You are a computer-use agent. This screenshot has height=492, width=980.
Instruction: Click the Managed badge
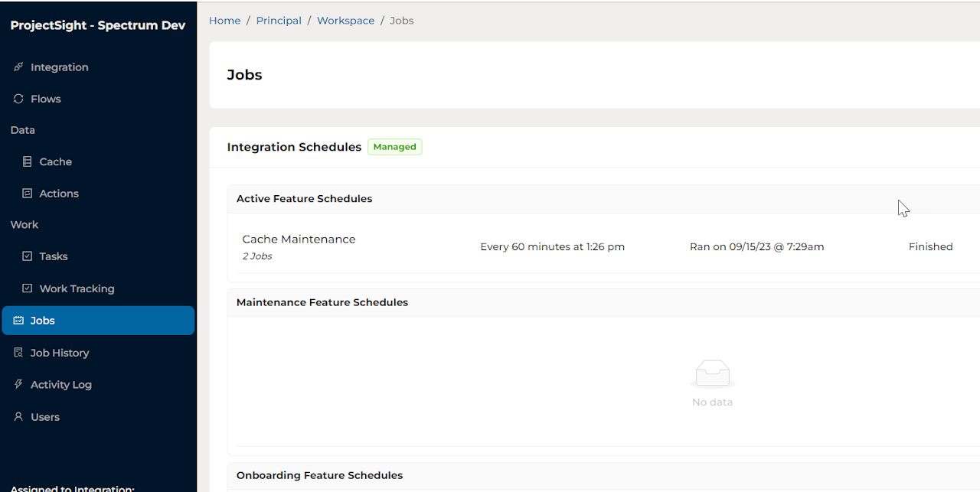(395, 147)
